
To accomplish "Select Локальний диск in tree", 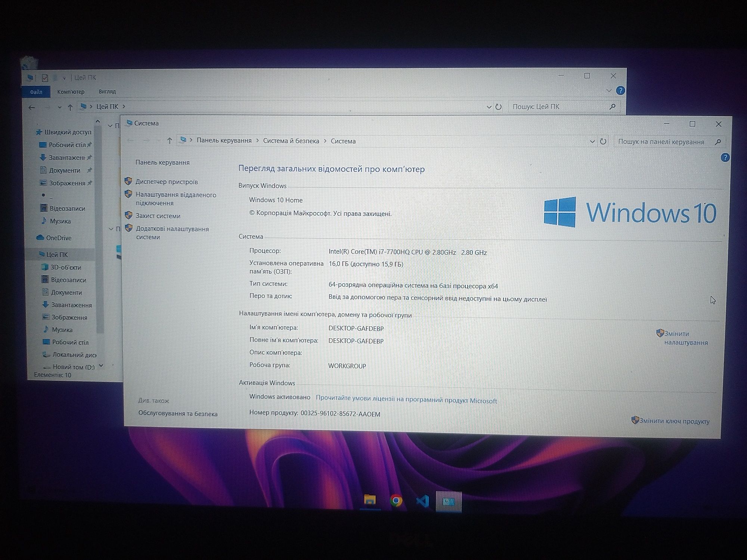I will pyautogui.click(x=69, y=355).
